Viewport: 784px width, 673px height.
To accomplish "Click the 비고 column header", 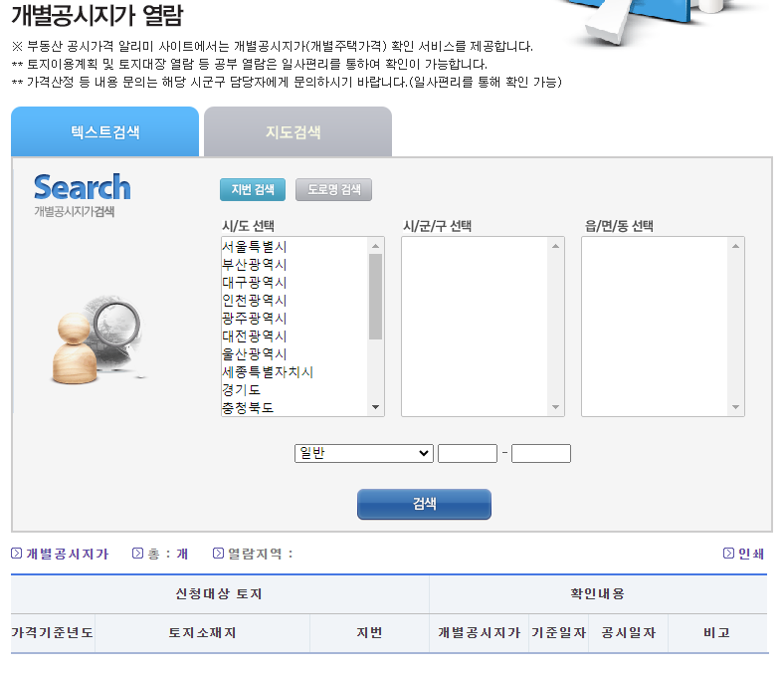I will point(717,633).
